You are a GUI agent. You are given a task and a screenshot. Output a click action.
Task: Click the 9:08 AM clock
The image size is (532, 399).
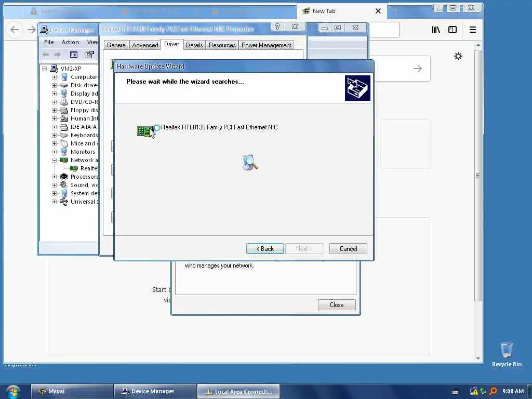click(513, 391)
